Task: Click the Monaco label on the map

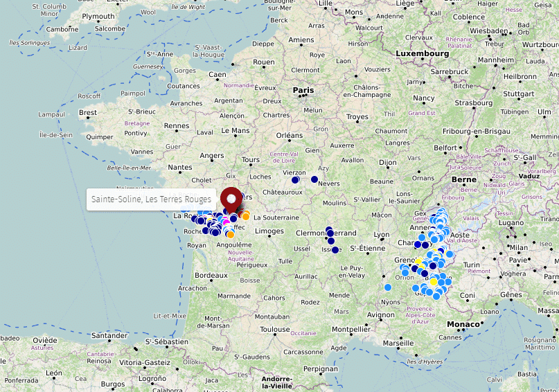Action: point(463,324)
